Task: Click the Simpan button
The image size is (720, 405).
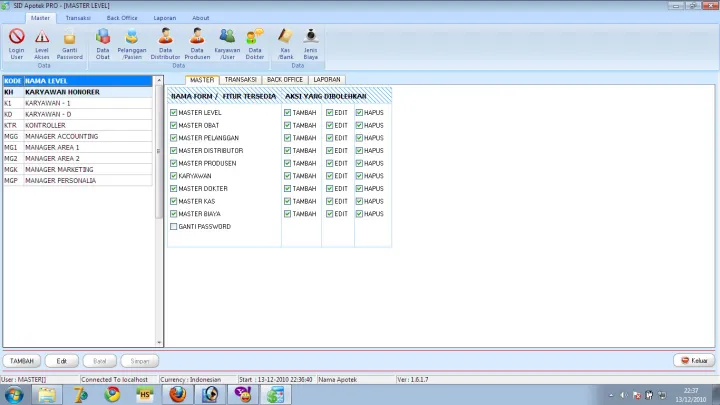Action: pos(140,361)
